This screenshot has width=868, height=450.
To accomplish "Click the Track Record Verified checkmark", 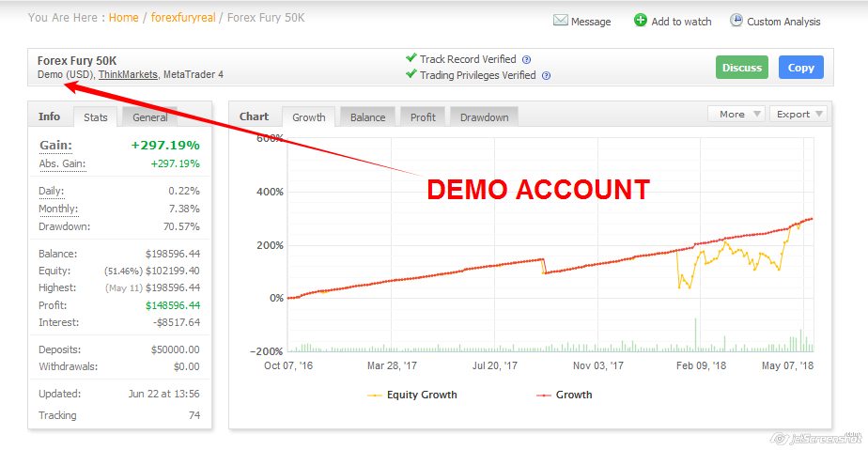I will (x=411, y=58).
